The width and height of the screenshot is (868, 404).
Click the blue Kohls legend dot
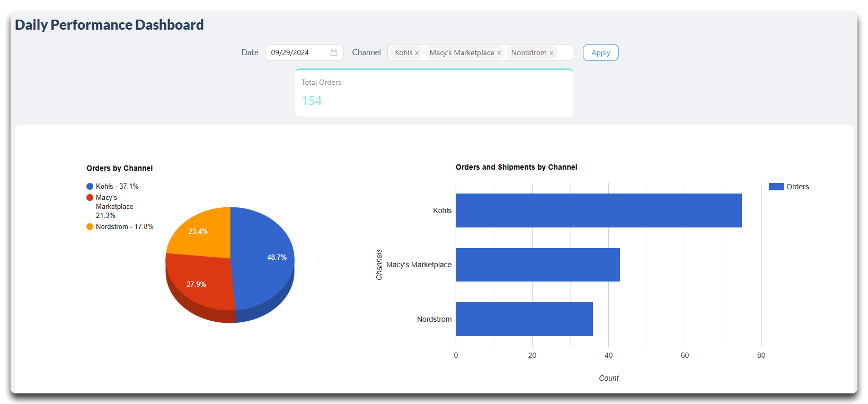[90, 187]
